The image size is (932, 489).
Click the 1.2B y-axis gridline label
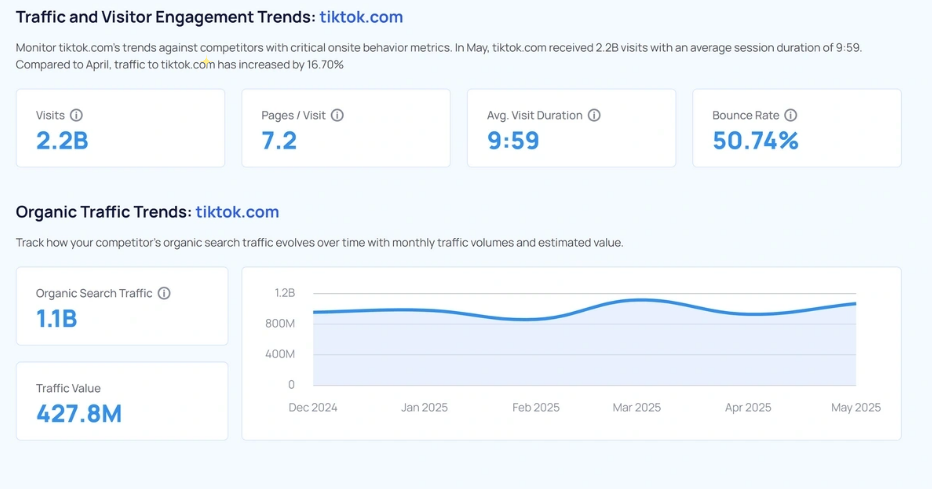pyautogui.click(x=284, y=293)
